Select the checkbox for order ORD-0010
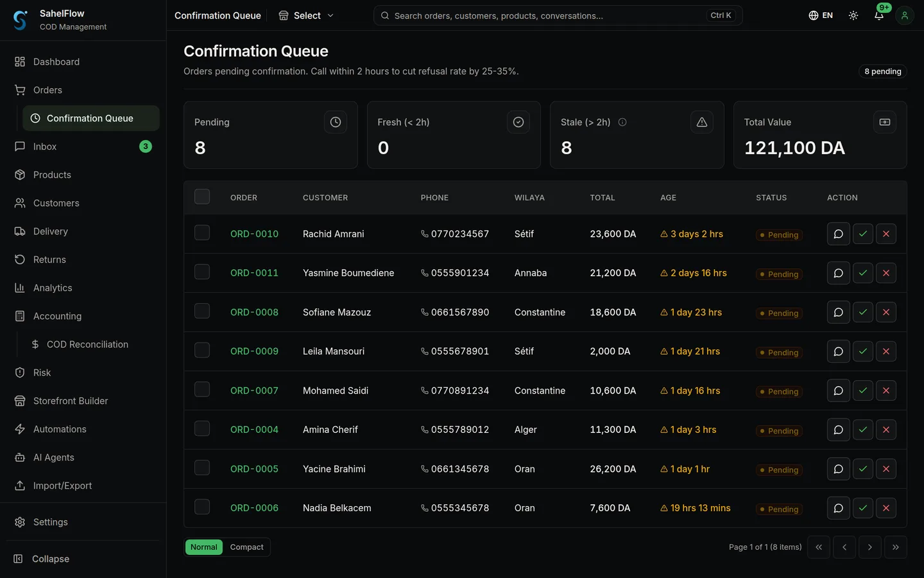Viewport: 924px width, 578px height. click(x=202, y=232)
